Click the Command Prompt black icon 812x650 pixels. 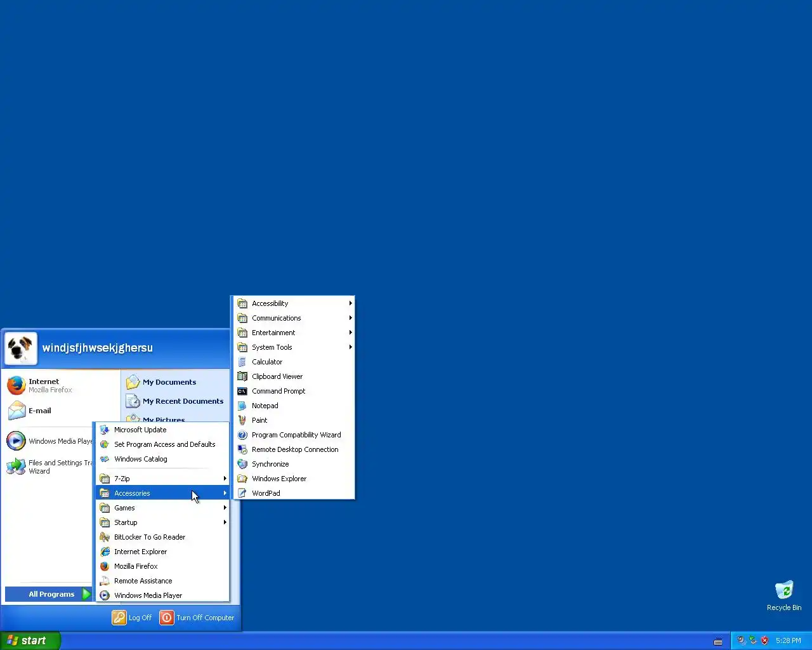point(242,391)
